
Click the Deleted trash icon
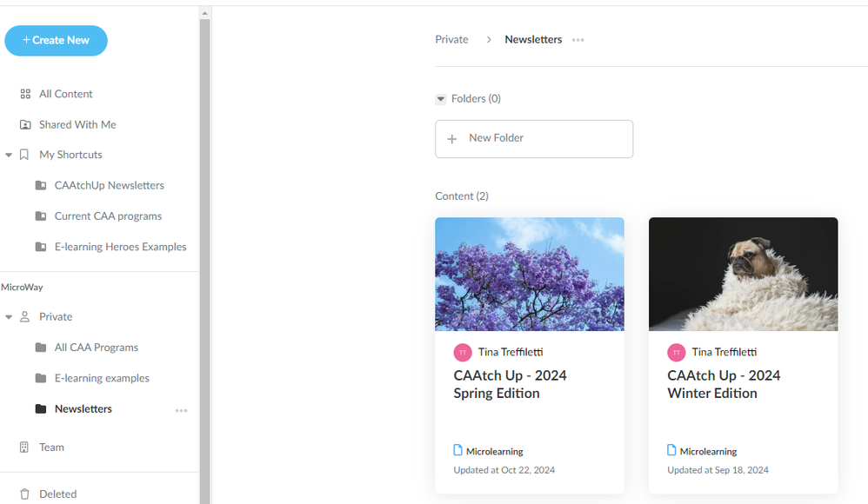pos(24,494)
